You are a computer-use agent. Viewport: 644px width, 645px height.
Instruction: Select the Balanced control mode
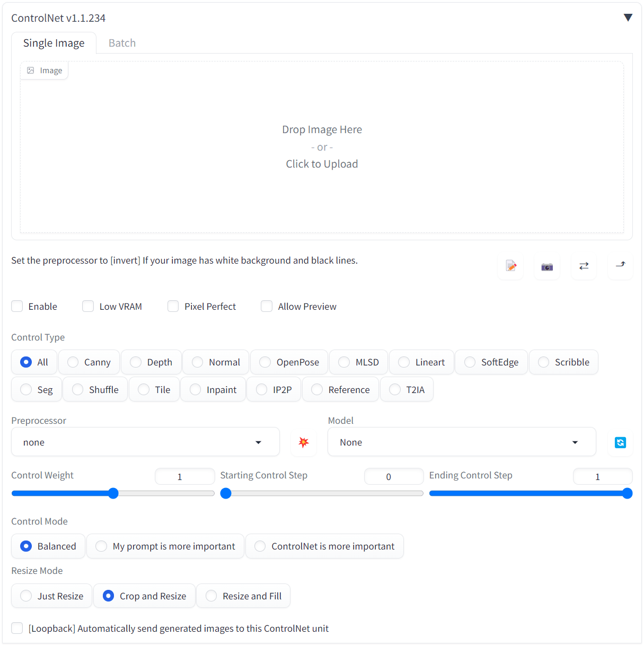(x=48, y=546)
